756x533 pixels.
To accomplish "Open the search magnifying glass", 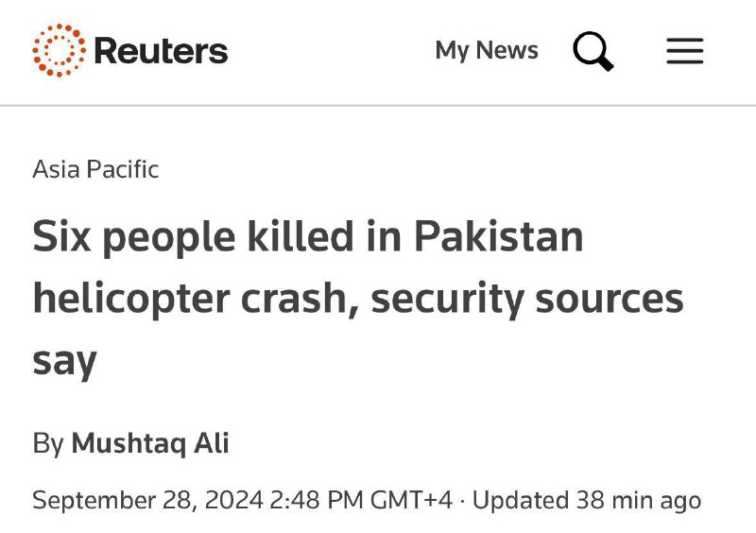I will pos(593,50).
